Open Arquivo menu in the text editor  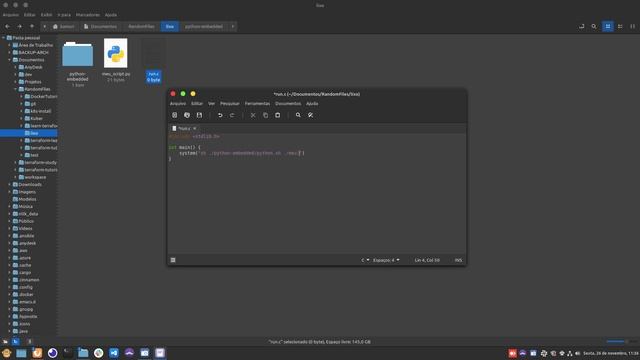(x=178, y=104)
